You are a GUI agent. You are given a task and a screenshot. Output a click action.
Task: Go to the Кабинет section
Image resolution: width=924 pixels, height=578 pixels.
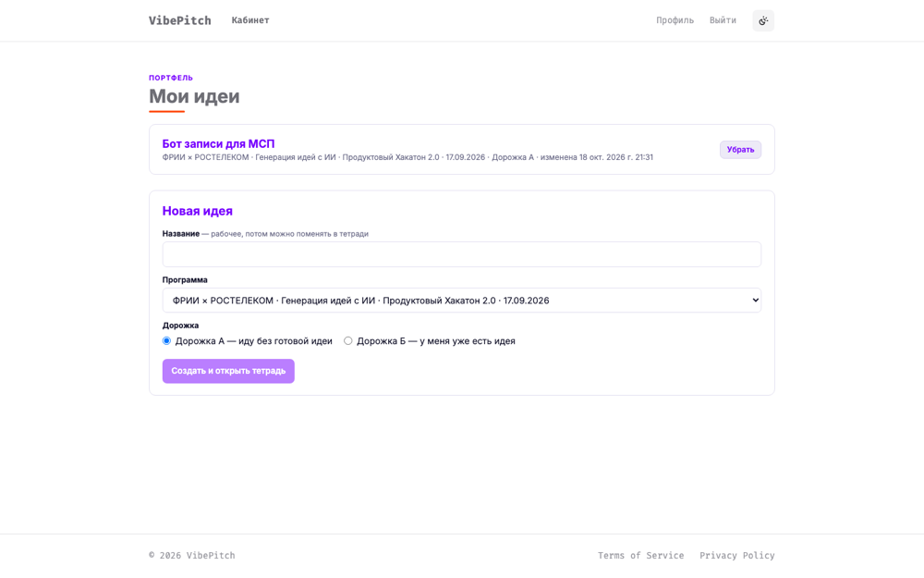point(250,20)
